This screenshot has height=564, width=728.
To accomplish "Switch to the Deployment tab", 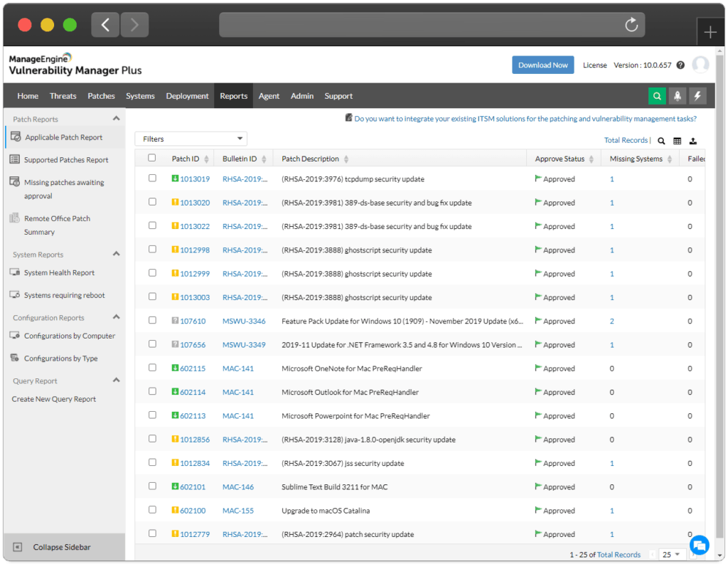I will pyautogui.click(x=188, y=96).
